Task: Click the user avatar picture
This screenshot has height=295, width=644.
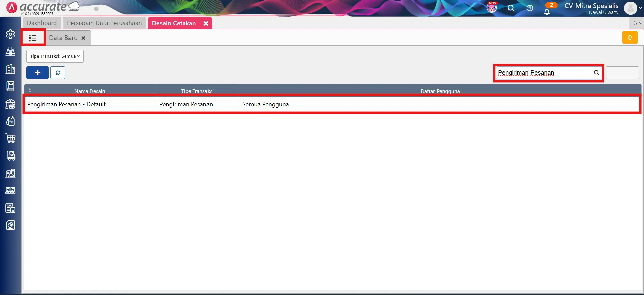Action: pyautogui.click(x=630, y=8)
